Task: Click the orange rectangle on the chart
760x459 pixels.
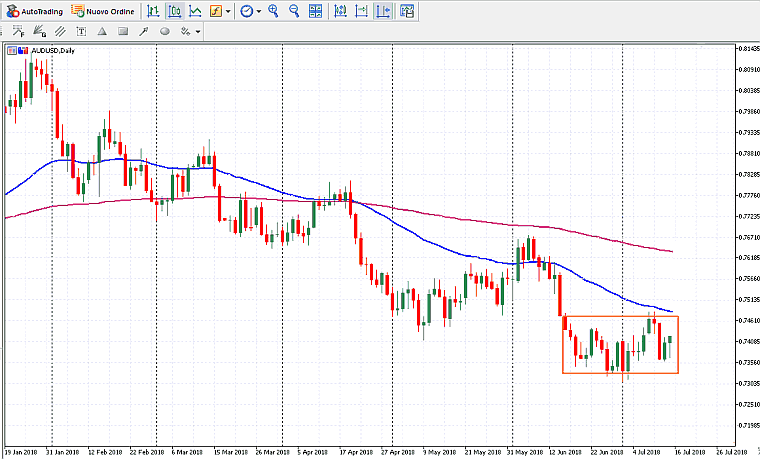Action: (x=620, y=317)
